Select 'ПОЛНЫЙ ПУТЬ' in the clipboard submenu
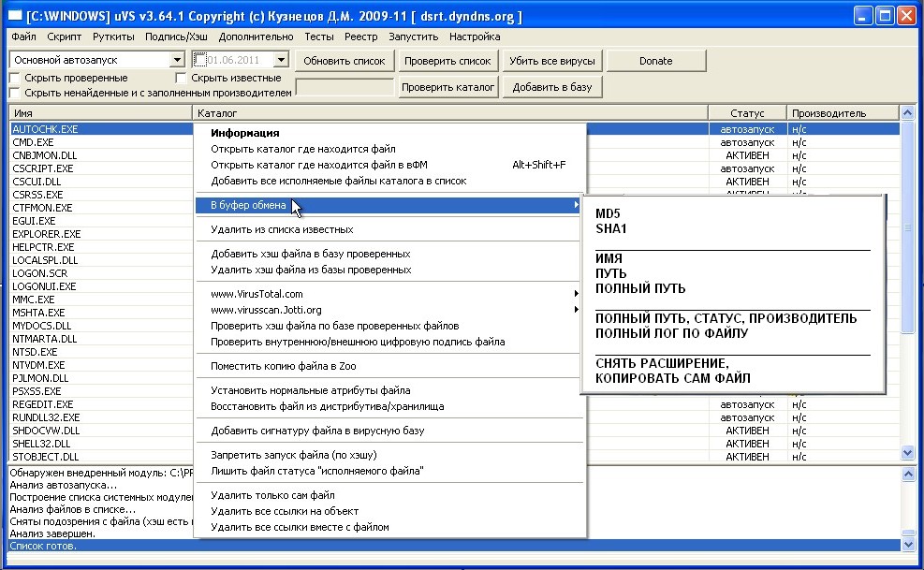Image resolution: width=924 pixels, height=570 pixels. click(640, 288)
